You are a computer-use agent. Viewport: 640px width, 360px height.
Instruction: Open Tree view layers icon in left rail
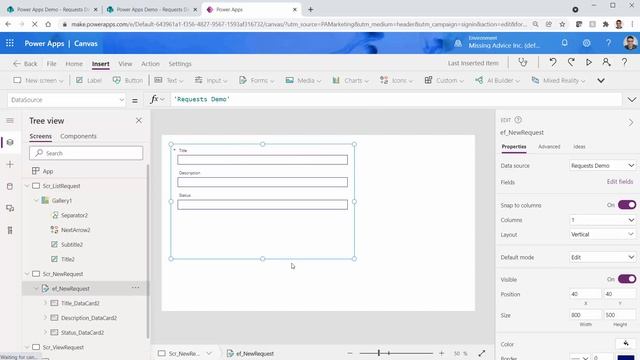pyautogui.click(x=10, y=142)
